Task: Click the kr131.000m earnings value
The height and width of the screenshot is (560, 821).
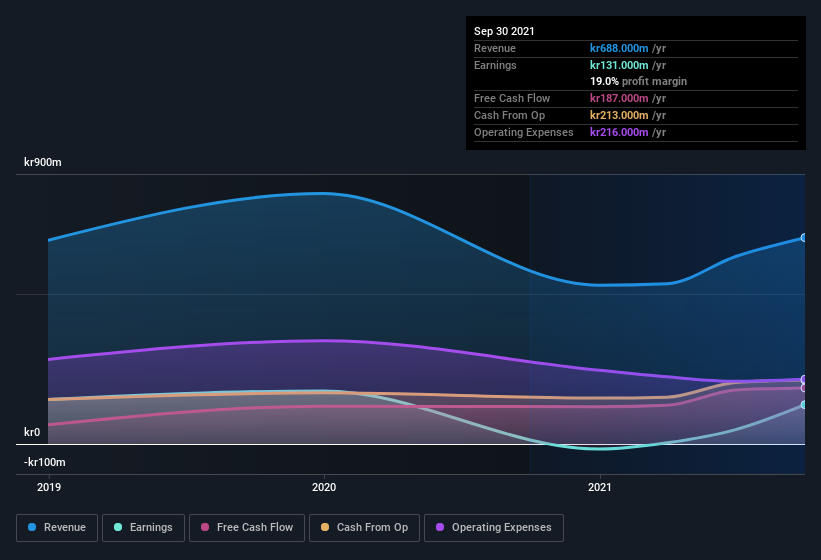Action: (x=619, y=65)
